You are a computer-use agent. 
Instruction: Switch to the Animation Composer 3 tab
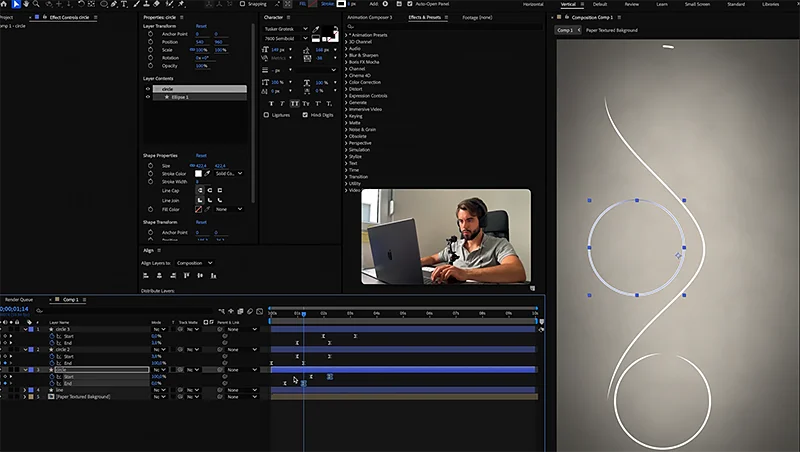click(370, 17)
